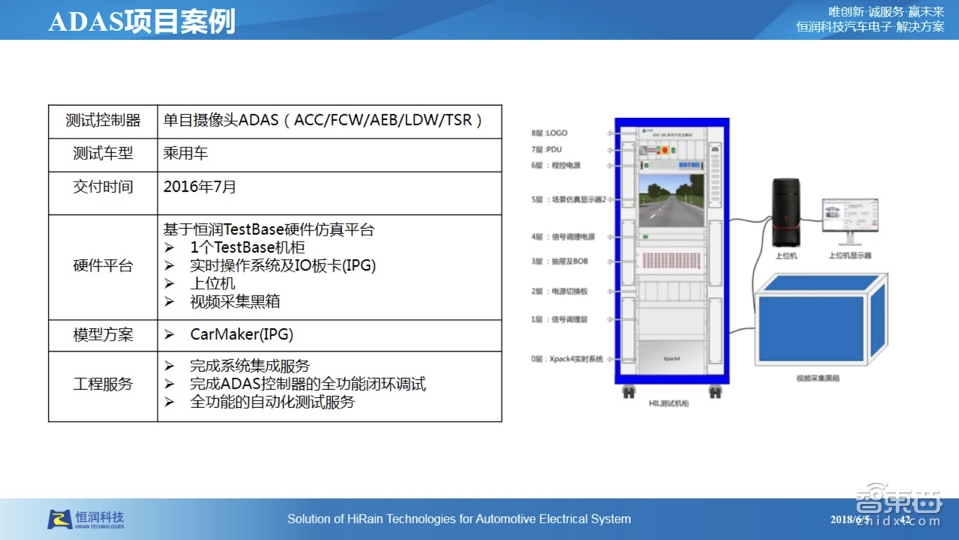Select the '工程服务' row header cell
959x540 pixels.
pos(103,387)
